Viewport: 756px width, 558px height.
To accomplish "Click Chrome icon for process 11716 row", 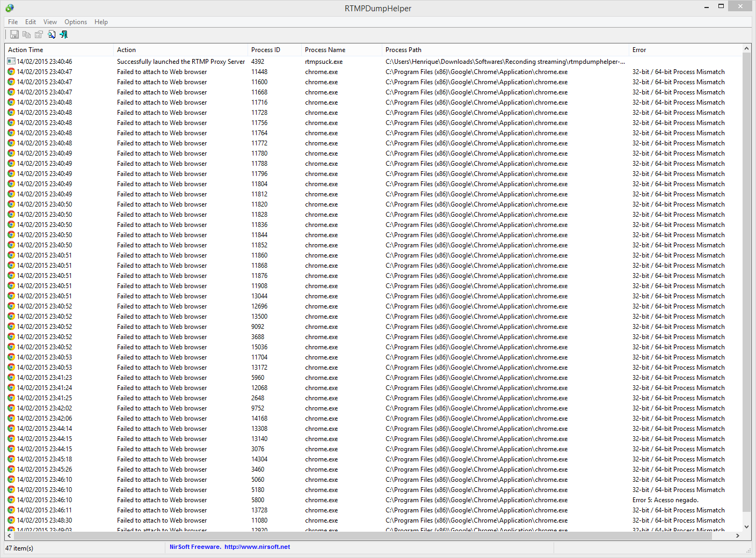I will [11, 102].
